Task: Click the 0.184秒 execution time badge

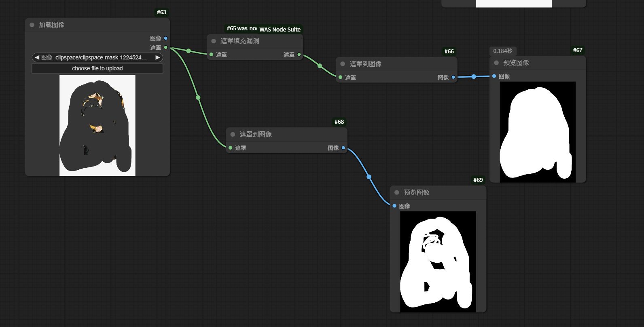Action: tap(503, 51)
